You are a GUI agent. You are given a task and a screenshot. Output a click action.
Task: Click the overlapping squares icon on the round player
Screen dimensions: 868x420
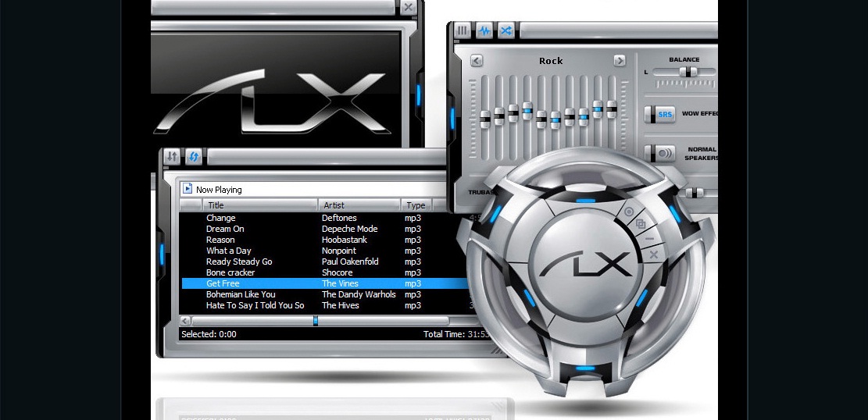641,224
